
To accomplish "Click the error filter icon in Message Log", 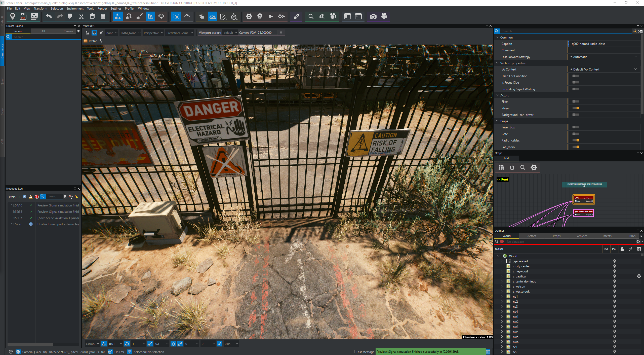I will [37, 197].
